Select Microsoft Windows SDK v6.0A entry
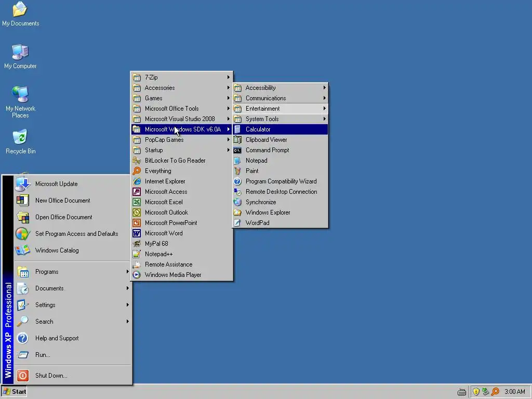 pyautogui.click(x=182, y=129)
